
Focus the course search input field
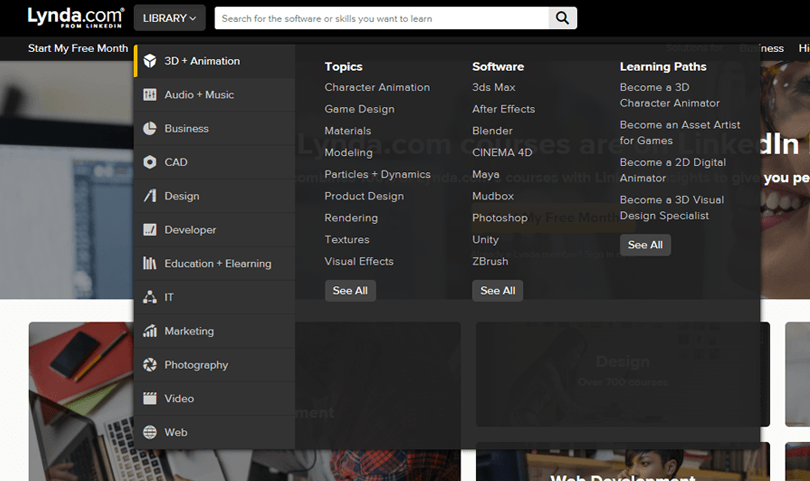(382, 18)
